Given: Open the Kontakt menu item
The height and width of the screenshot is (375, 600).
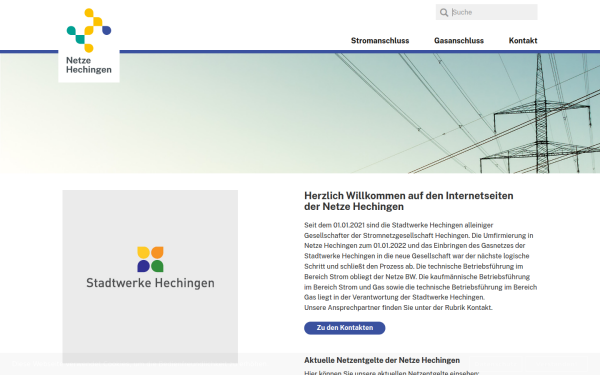Looking at the screenshot, I should click(x=523, y=41).
